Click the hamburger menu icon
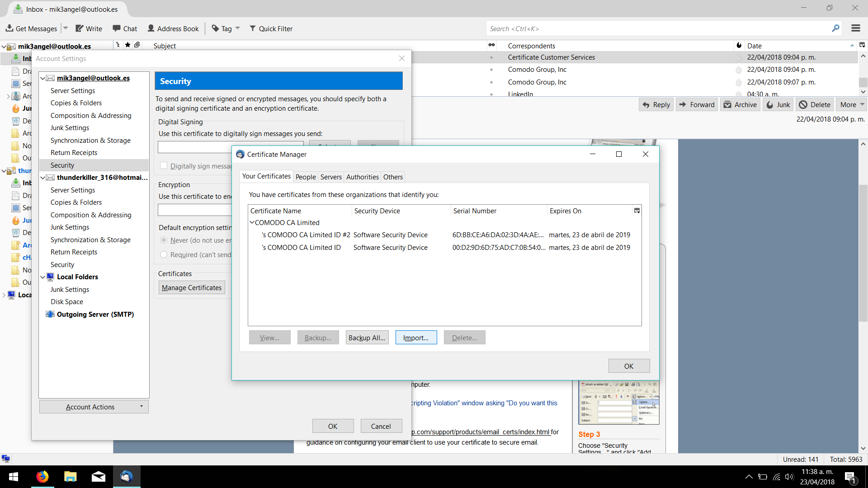 pos(855,28)
